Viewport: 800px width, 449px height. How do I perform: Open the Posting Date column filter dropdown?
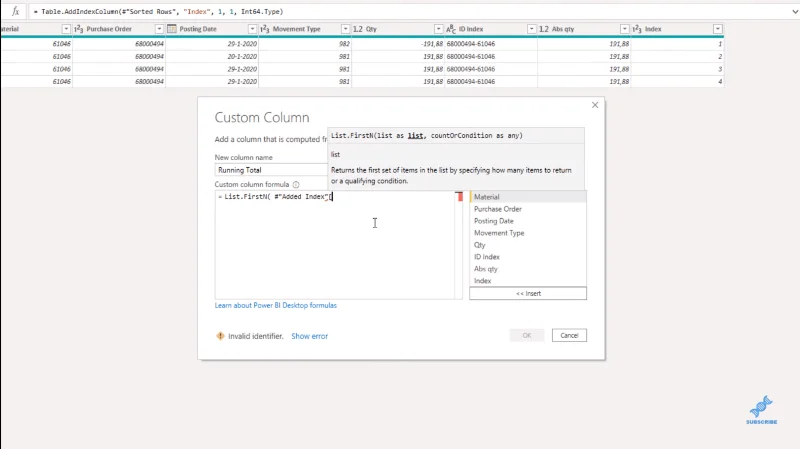252,29
